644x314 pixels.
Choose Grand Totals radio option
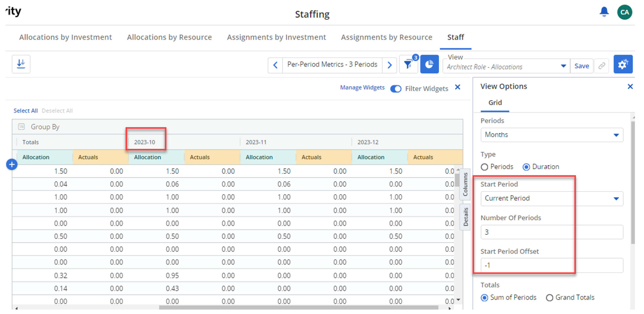coord(549,298)
